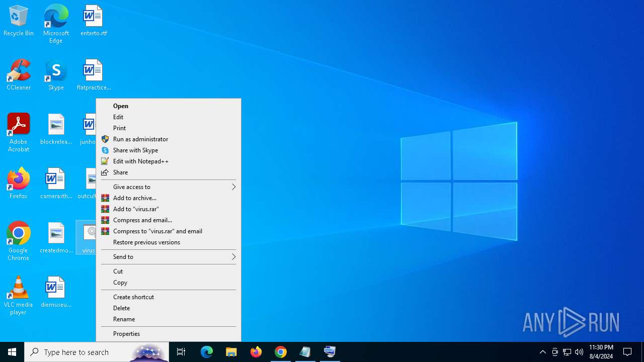This screenshot has width=644, height=362.
Task: Select the camerasth document icon
Action: (x=56, y=184)
